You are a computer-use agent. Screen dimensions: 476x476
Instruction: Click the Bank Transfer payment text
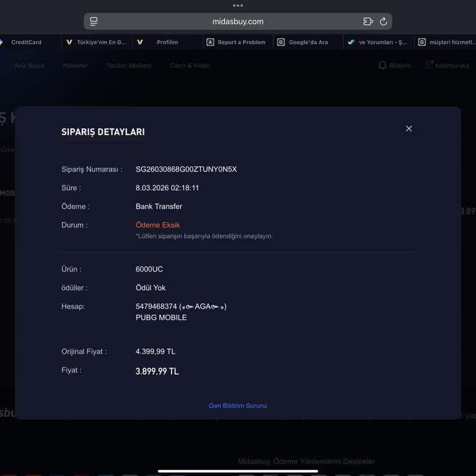pyautogui.click(x=159, y=206)
